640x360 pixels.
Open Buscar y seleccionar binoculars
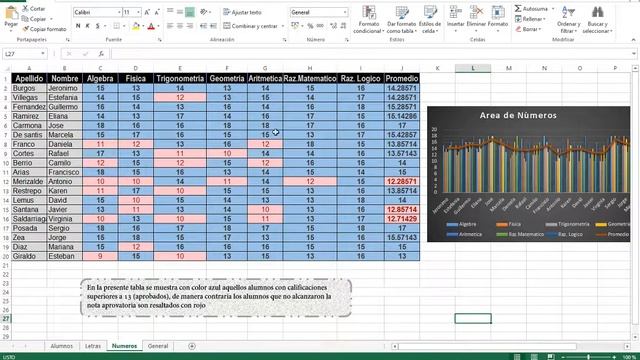click(598, 20)
